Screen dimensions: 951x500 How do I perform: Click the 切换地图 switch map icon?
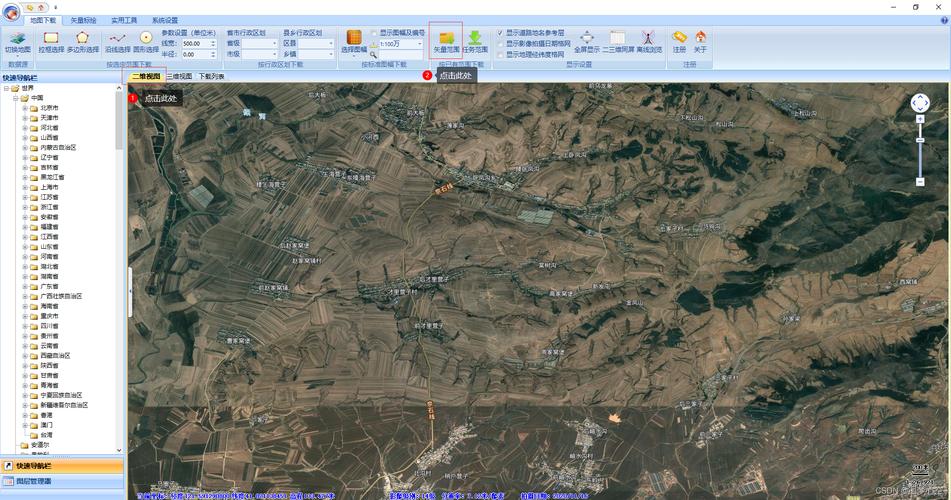click(x=17, y=41)
